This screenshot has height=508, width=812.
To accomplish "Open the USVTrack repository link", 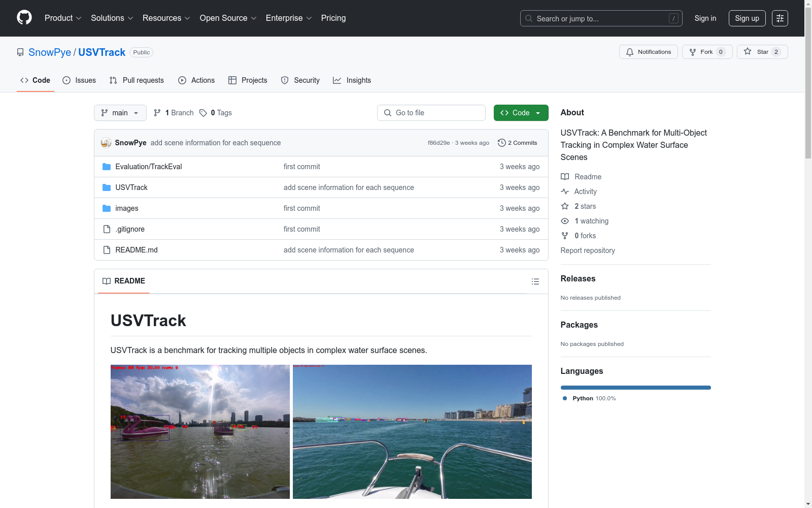I will (101, 52).
